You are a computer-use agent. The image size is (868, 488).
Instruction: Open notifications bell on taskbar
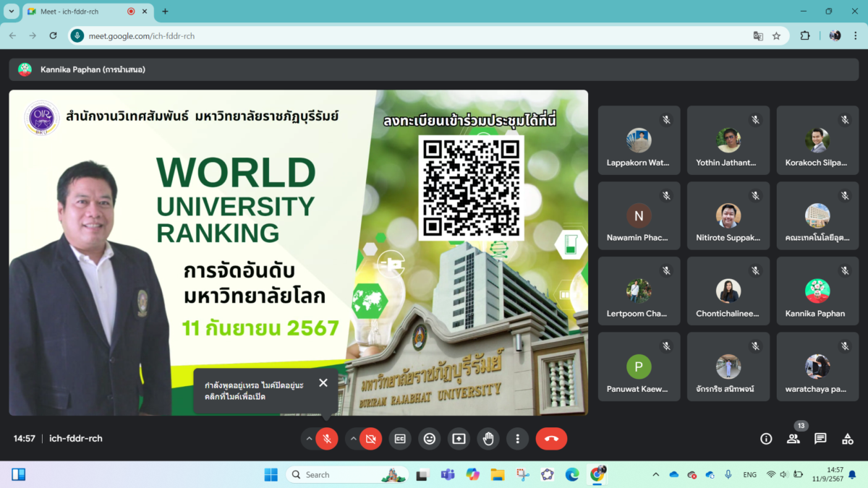(x=852, y=474)
